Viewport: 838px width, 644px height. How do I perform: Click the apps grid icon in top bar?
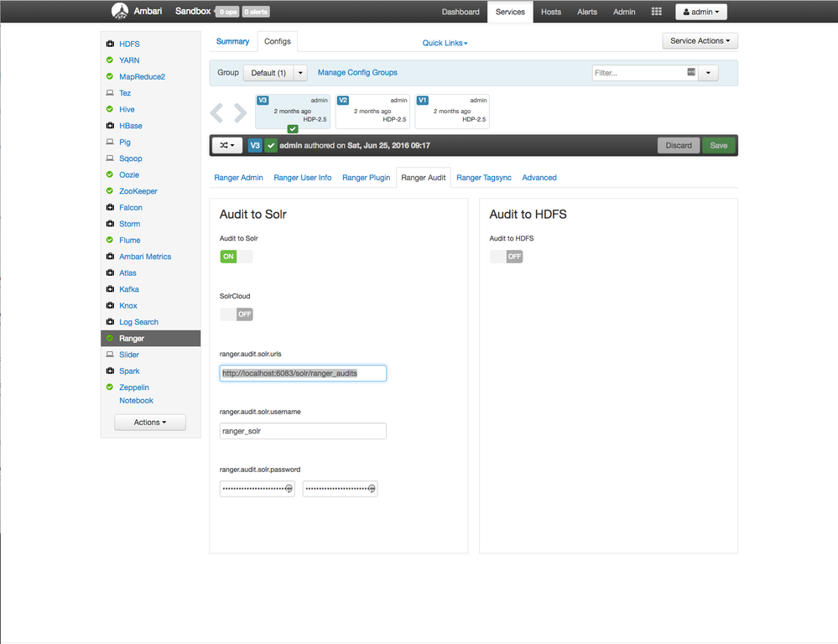pyautogui.click(x=657, y=12)
